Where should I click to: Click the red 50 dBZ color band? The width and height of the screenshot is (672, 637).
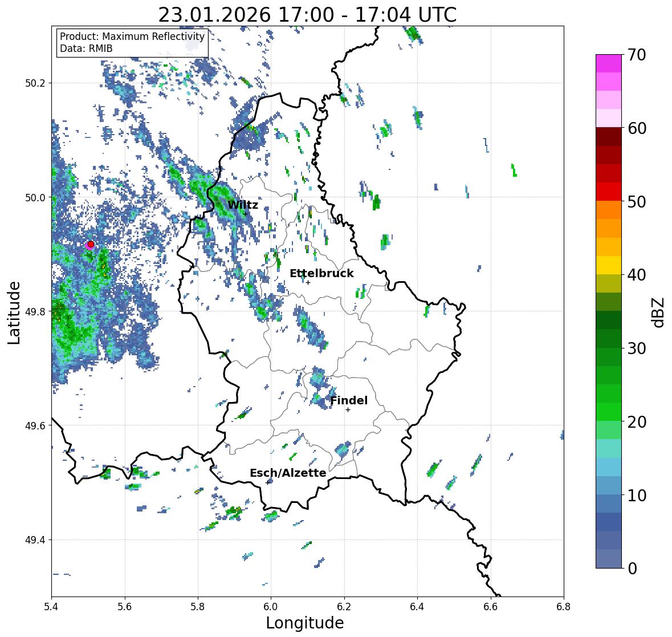click(x=609, y=192)
